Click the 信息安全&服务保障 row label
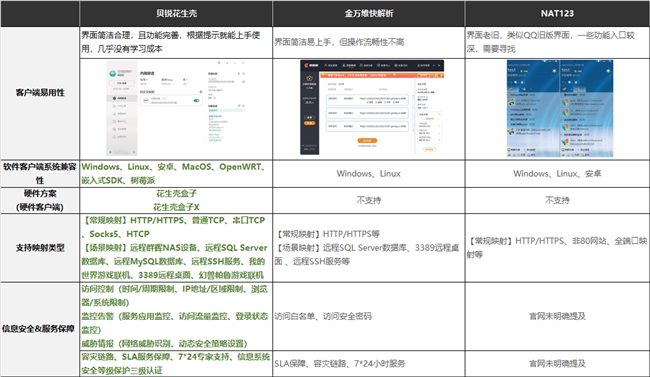650x377 pixels. coord(38,329)
